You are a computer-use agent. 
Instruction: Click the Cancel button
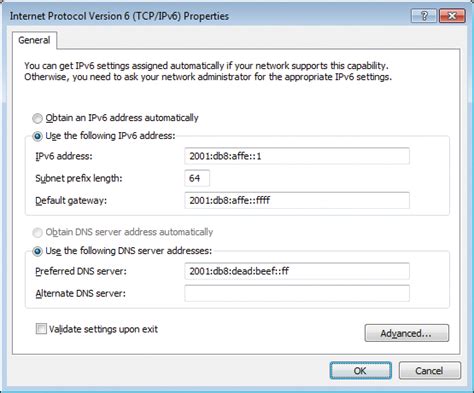coord(430,370)
